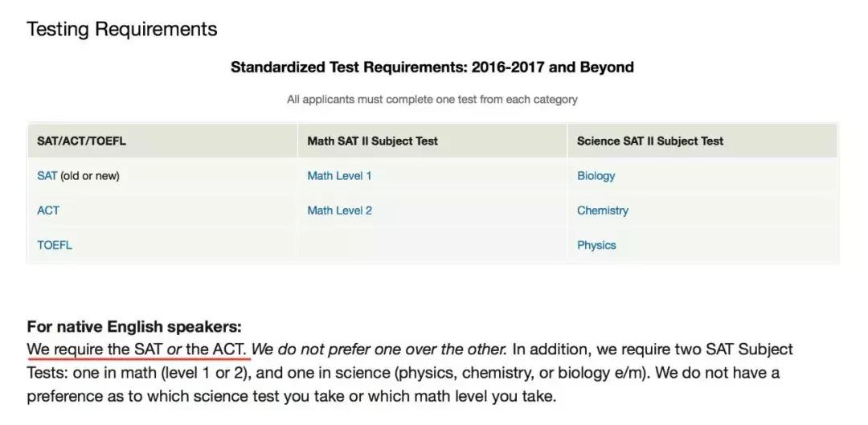Open the Biology subject test link
The height and width of the screenshot is (425, 868).
[596, 176]
